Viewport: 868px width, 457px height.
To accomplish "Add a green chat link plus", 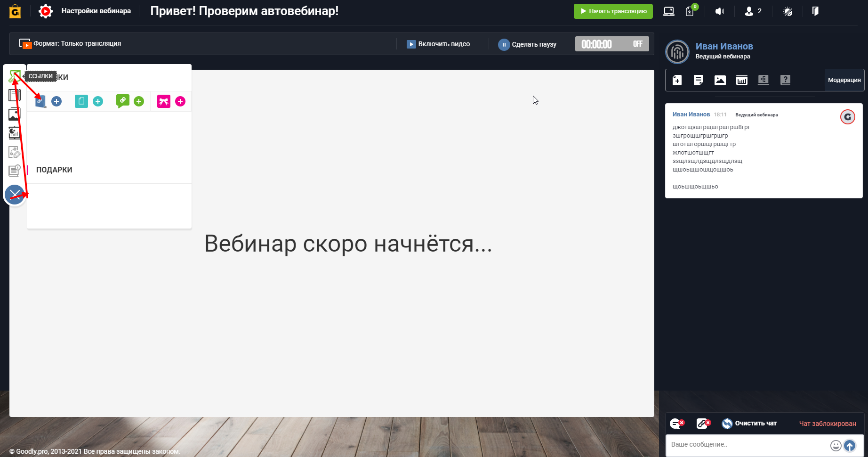I will [139, 101].
